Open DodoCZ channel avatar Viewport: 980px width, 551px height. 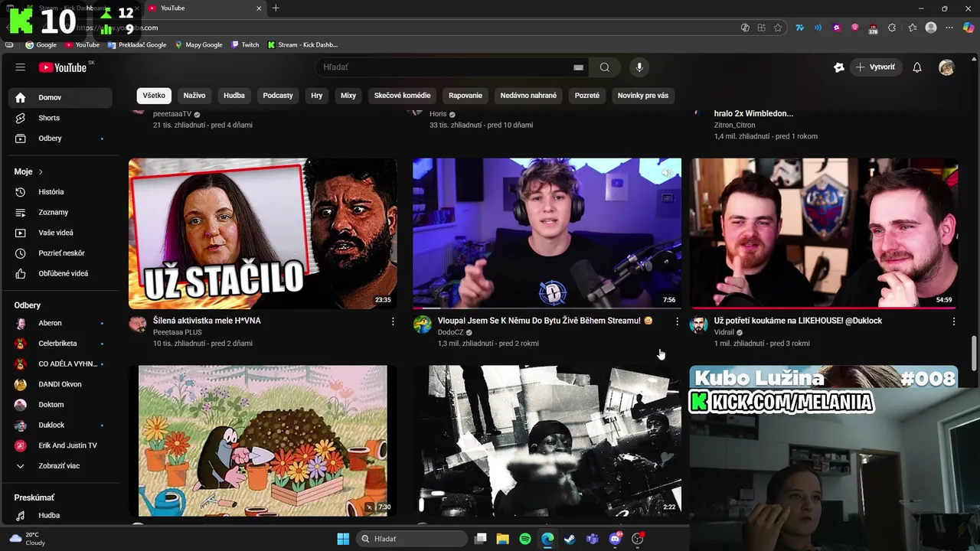[423, 324]
